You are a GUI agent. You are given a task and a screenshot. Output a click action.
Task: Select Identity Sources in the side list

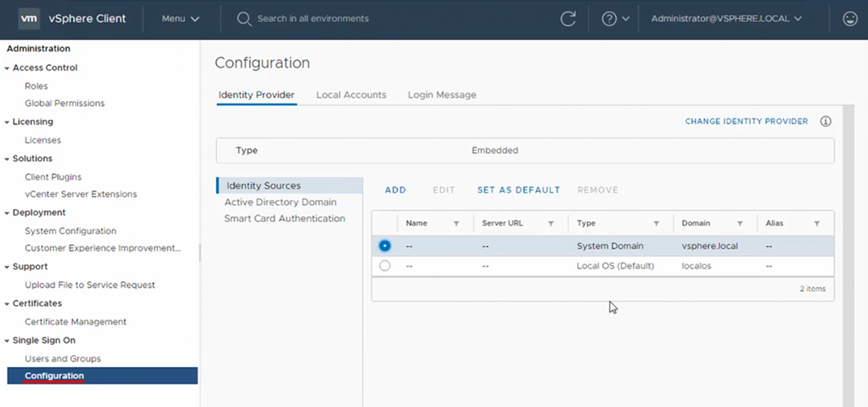pos(289,185)
